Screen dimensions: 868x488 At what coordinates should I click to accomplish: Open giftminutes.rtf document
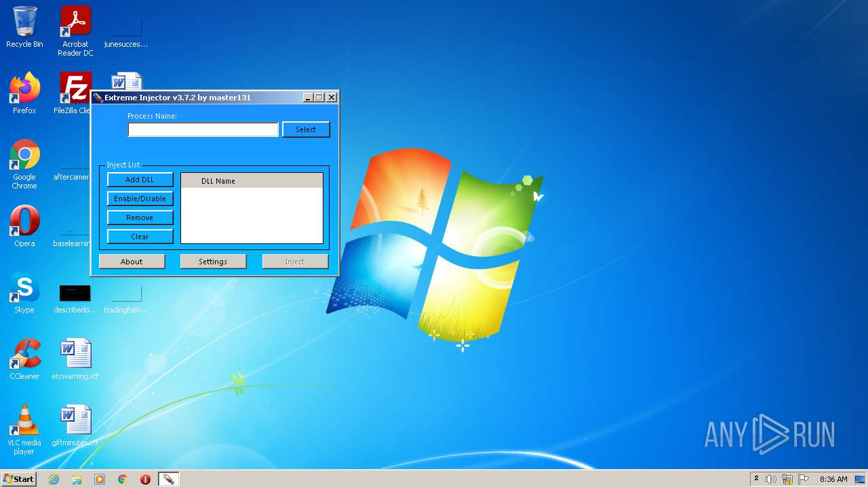[x=75, y=426]
